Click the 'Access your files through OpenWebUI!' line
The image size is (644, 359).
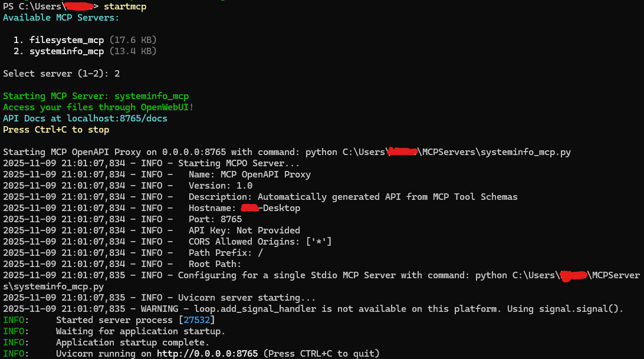click(98, 107)
